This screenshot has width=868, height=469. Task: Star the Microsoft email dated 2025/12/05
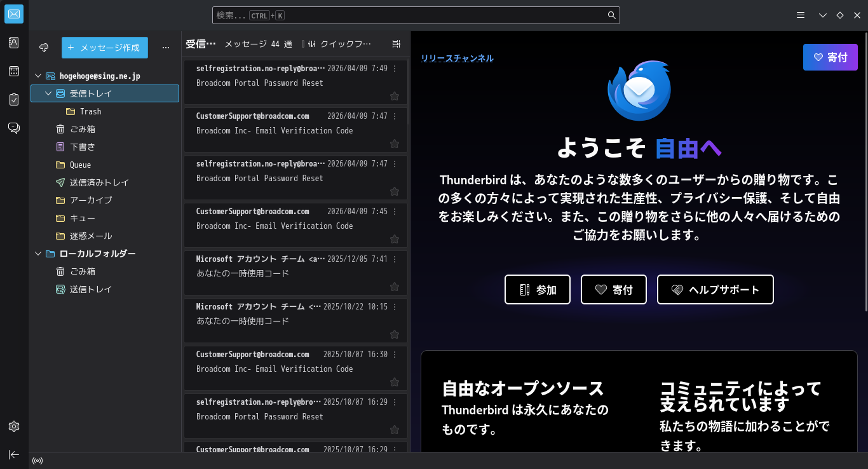(395, 287)
